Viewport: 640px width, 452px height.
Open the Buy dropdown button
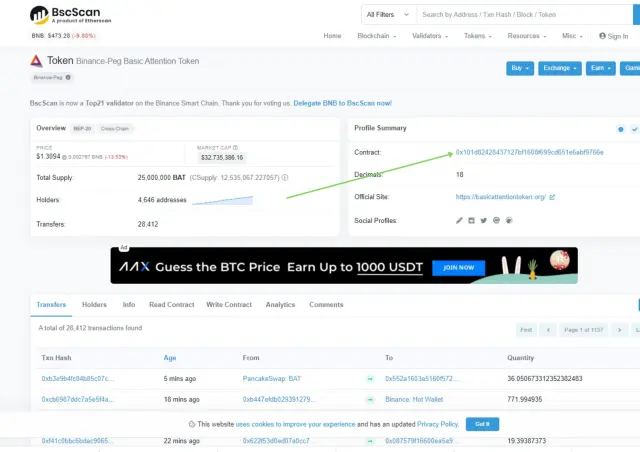(520, 68)
